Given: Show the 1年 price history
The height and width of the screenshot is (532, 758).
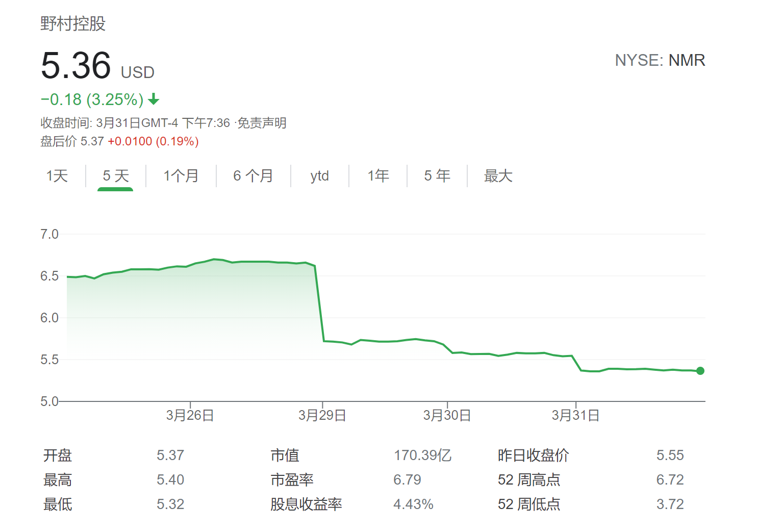Looking at the screenshot, I should (x=378, y=176).
